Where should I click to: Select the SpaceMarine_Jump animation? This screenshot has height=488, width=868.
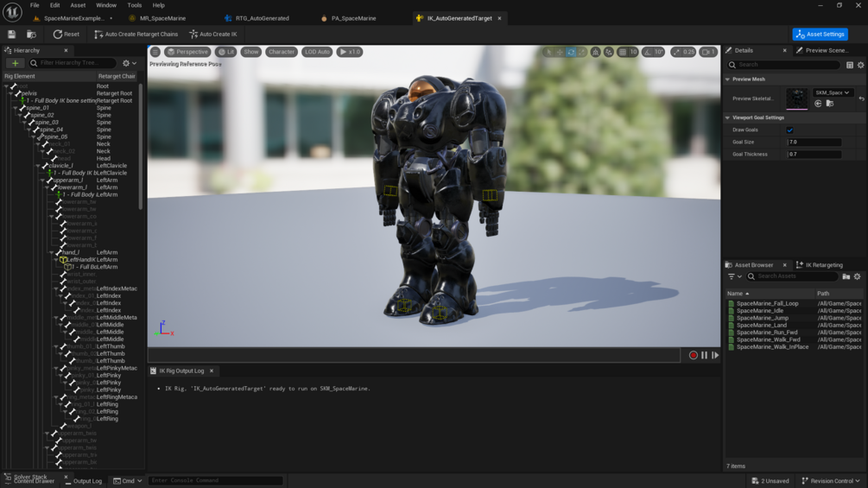(x=763, y=318)
